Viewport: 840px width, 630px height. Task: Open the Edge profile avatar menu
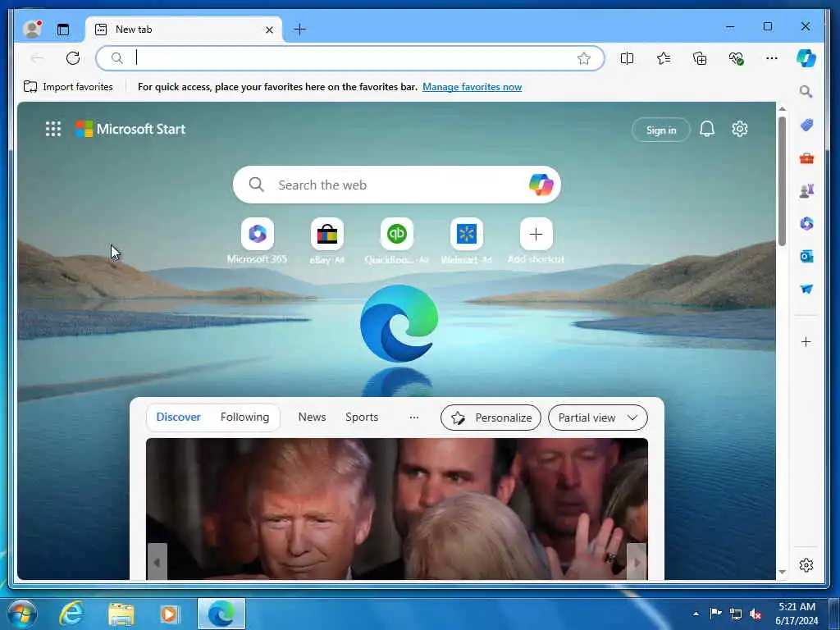(x=32, y=29)
